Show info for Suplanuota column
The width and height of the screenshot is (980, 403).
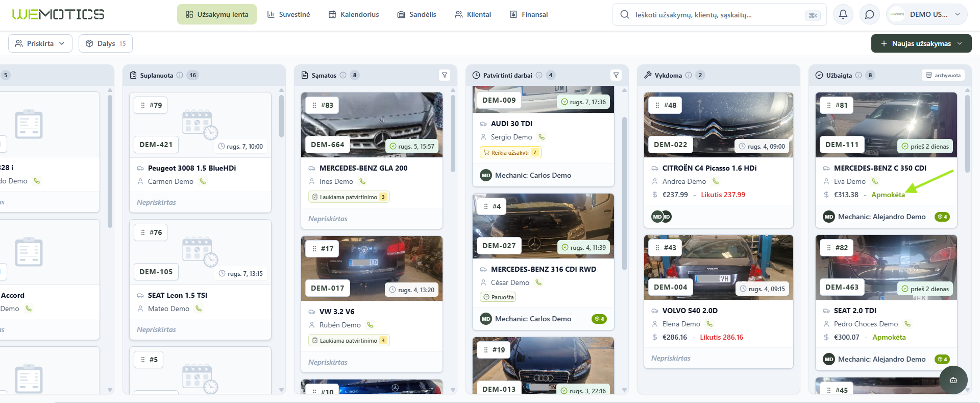(x=180, y=75)
